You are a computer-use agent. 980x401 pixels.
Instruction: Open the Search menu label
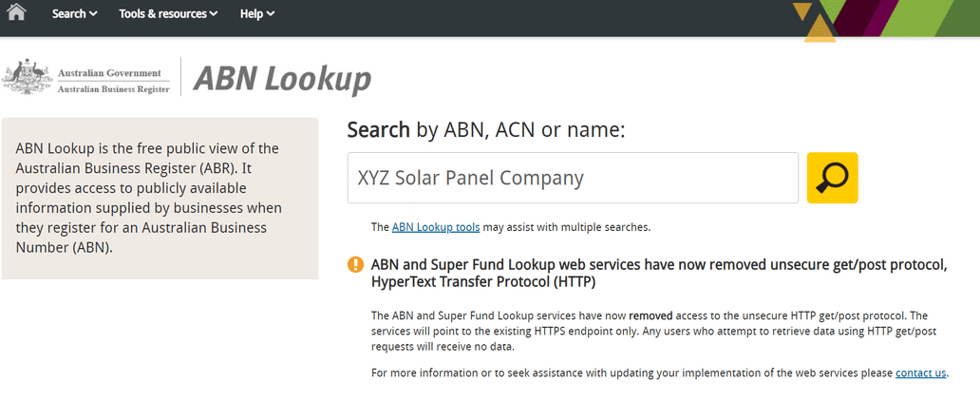tap(68, 13)
